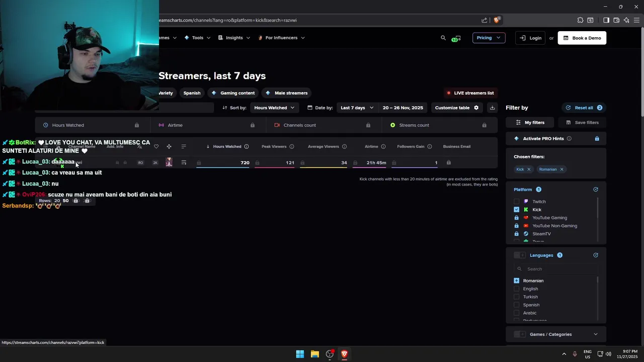Screen dimensions: 644x362
Task: Click the lock icon beside Activate PRO Hints
Action: coord(597,138)
